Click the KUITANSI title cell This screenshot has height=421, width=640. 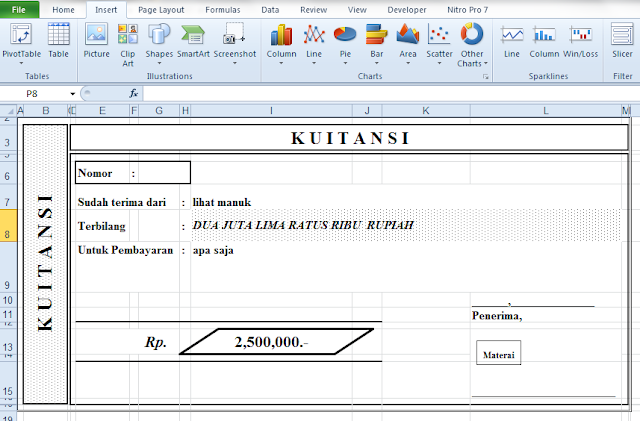tap(349, 138)
